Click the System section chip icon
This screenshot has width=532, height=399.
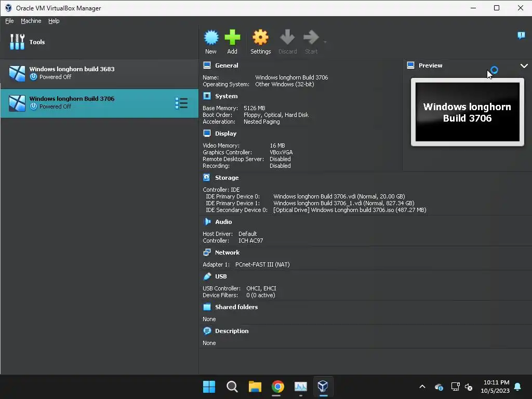pyautogui.click(x=207, y=96)
